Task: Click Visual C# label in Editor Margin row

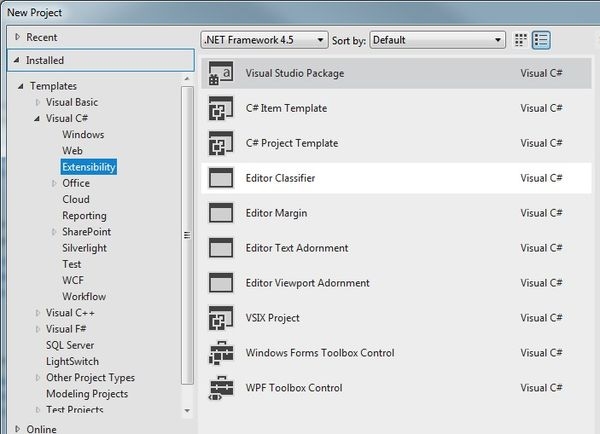Action: (541, 213)
